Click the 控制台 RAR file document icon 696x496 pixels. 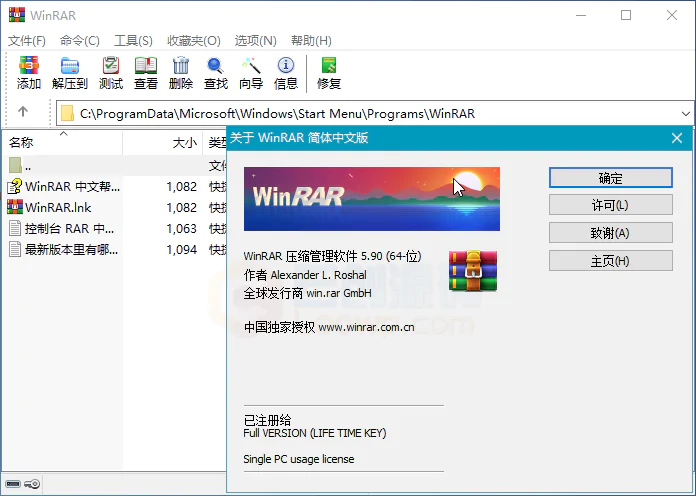[x=15, y=228]
